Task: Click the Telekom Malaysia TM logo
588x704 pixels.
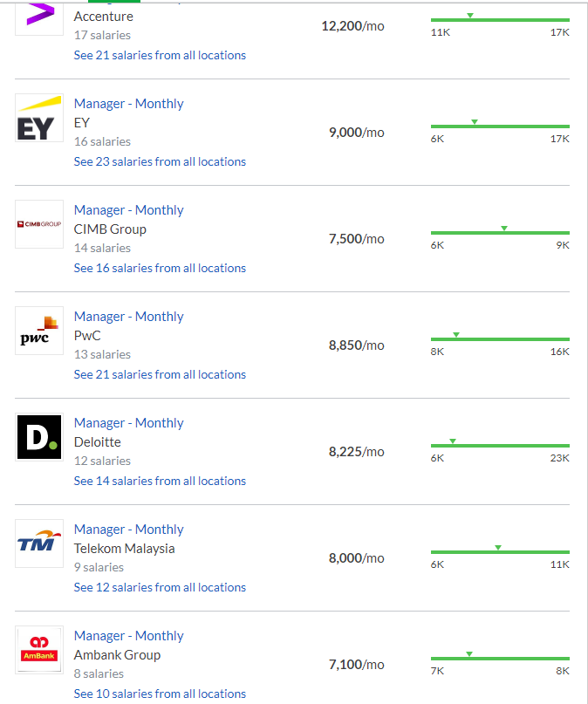Action: coord(39,543)
